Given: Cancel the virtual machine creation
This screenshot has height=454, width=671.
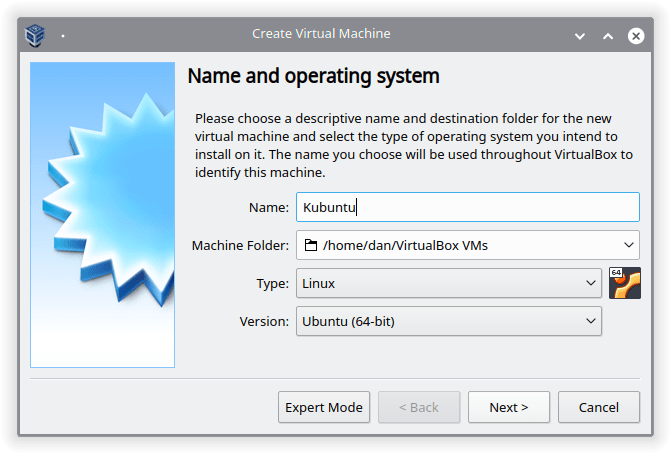Looking at the screenshot, I should click(x=599, y=407).
